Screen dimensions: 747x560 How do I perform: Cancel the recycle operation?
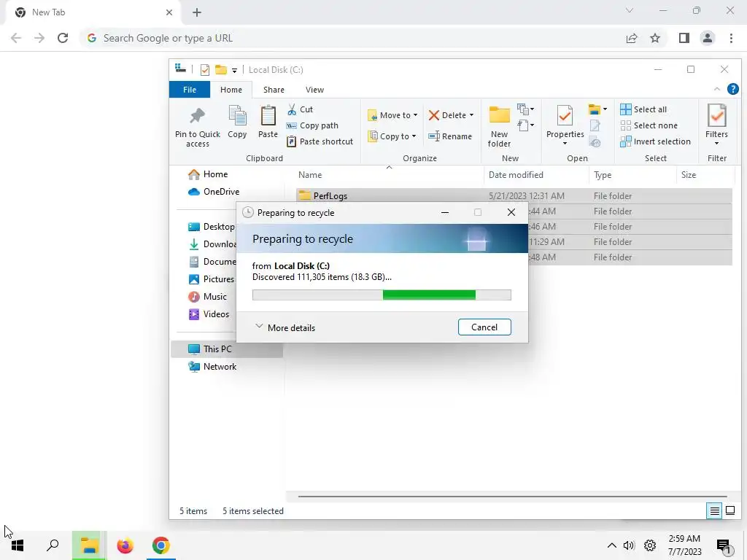pyautogui.click(x=484, y=327)
